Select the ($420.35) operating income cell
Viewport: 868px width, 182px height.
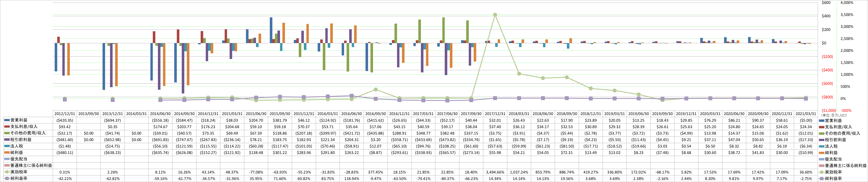(x=65, y=120)
